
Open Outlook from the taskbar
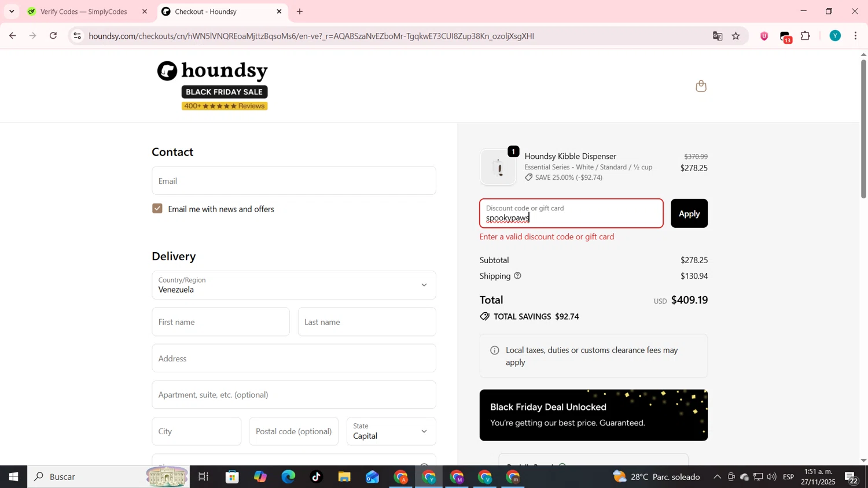click(372, 477)
